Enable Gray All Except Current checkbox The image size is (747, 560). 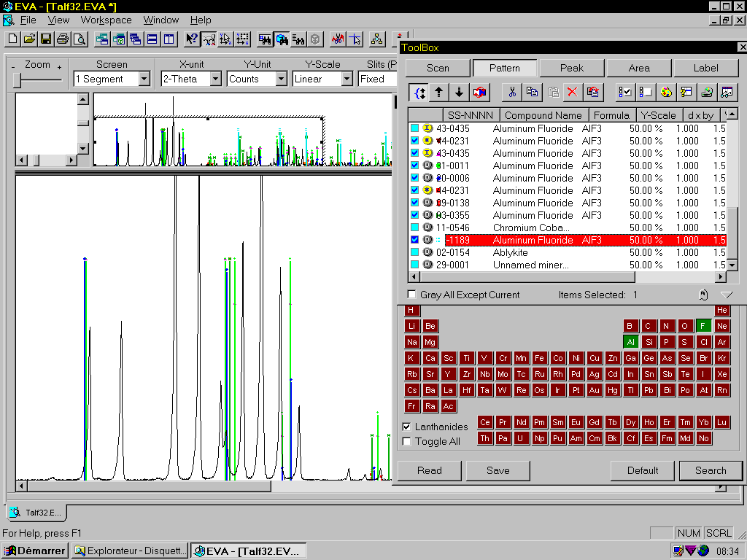click(412, 295)
